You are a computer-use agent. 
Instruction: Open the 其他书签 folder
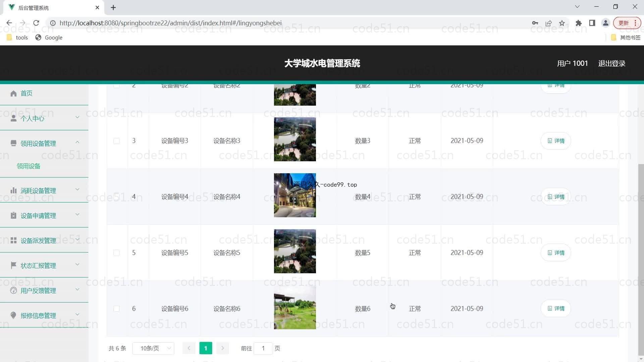pyautogui.click(x=626, y=38)
